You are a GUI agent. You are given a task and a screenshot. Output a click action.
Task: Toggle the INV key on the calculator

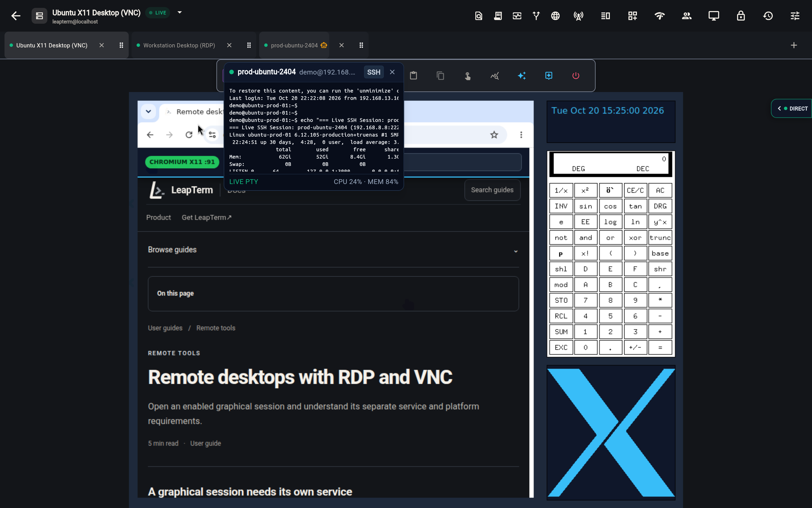(x=561, y=206)
